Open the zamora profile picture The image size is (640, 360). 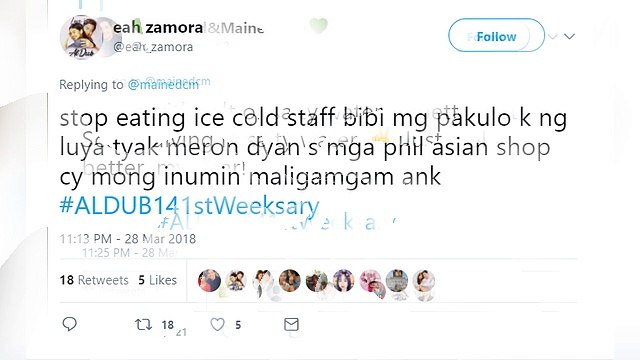click(82, 37)
